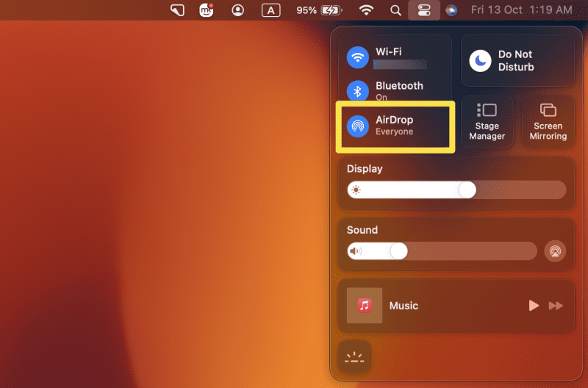Toggle Stage Manager
The image size is (588, 388).
tap(487, 122)
